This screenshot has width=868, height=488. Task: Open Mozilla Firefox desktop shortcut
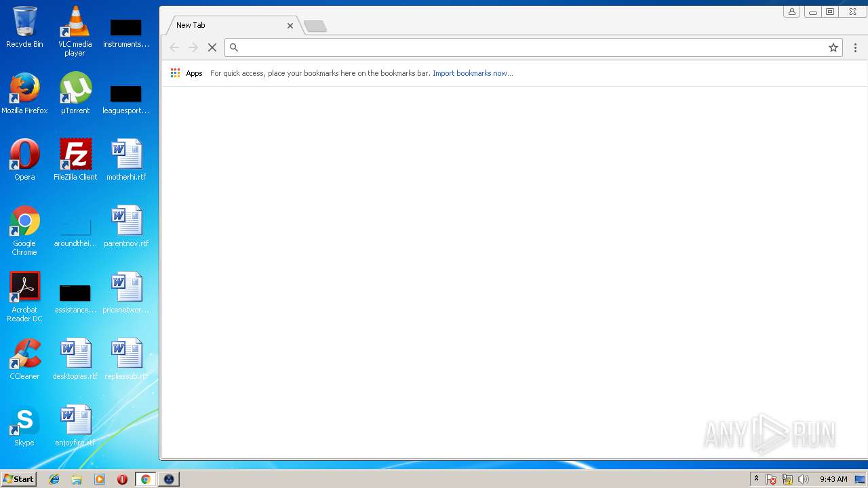point(24,94)
